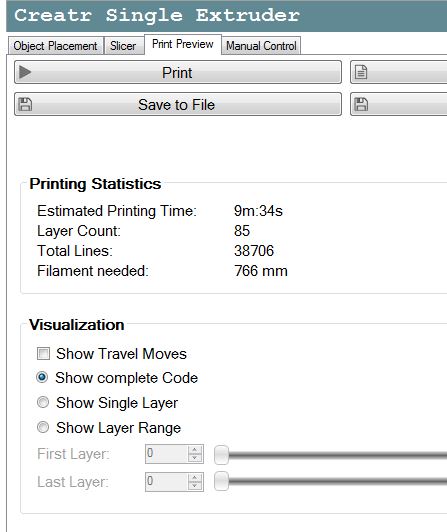The image size is (447, 532).
Task: Click the floppy disk icon on the right-hand button
Action: (361, 104)
